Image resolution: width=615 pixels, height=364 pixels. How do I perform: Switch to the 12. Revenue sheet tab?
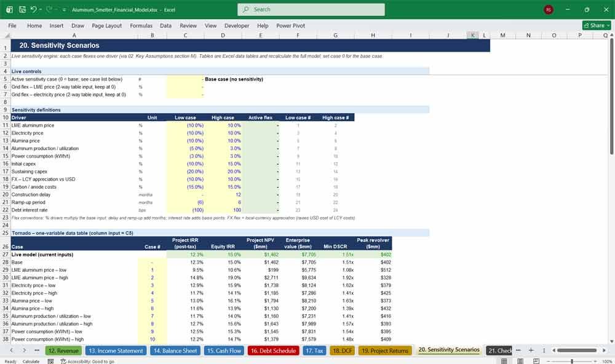[x=63, y=350]
